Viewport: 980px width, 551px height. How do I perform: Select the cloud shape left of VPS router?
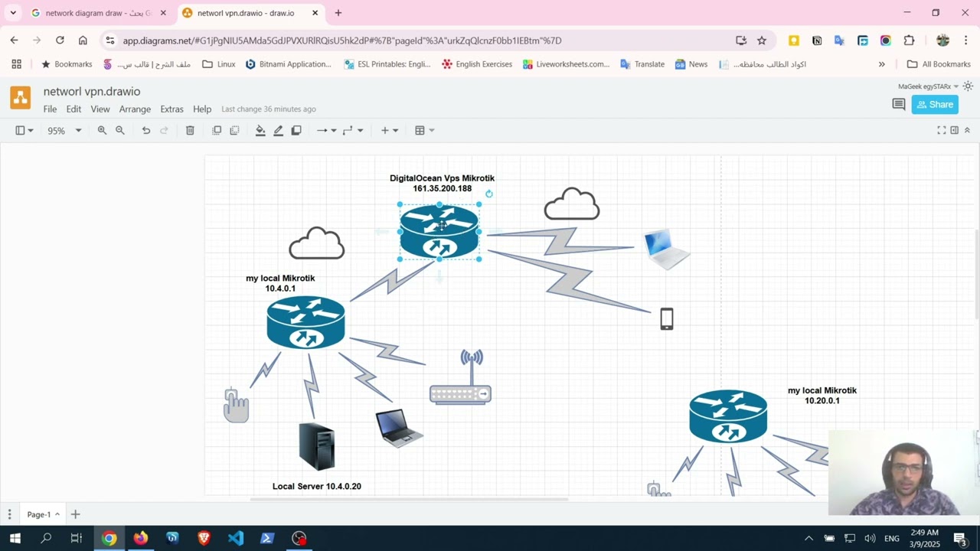(317, 243)
